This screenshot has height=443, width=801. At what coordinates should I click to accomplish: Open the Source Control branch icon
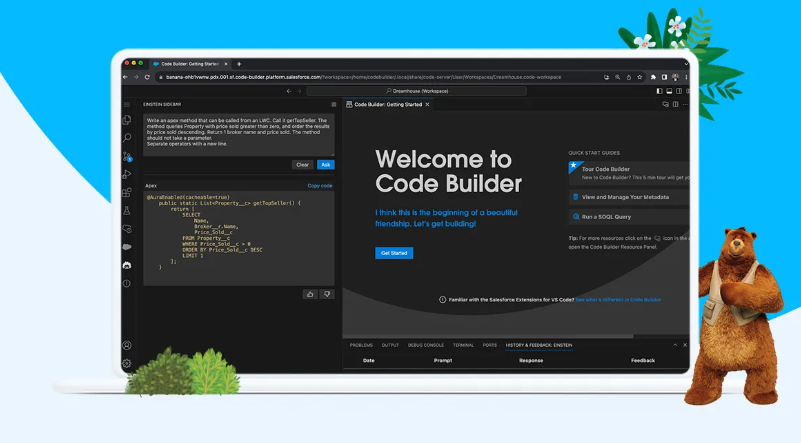click(x=127, y=156)
